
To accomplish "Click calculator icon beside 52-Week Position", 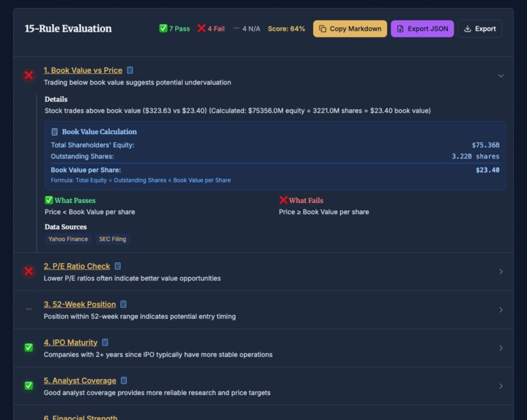I will click(123, 304).
